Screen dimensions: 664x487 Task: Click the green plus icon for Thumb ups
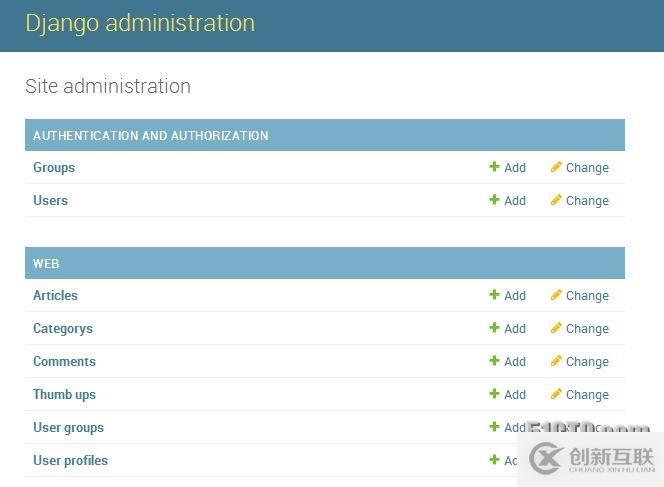coord(494,393)
